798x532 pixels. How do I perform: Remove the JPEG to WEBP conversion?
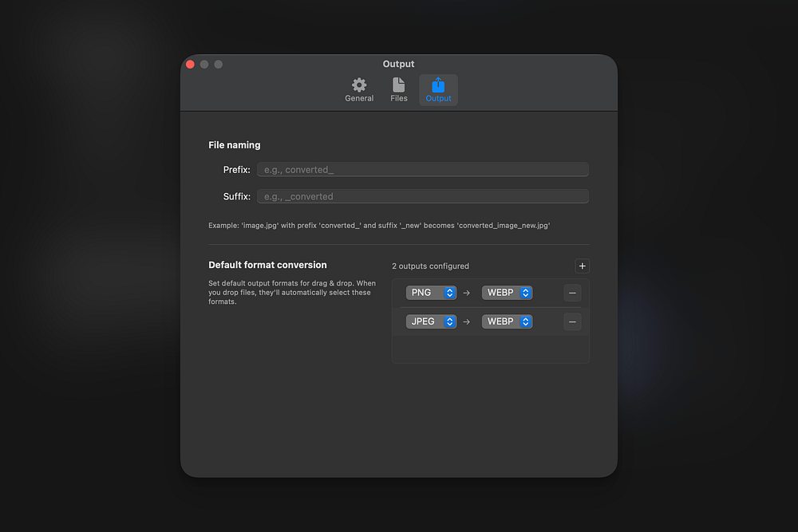pos(572,322)
